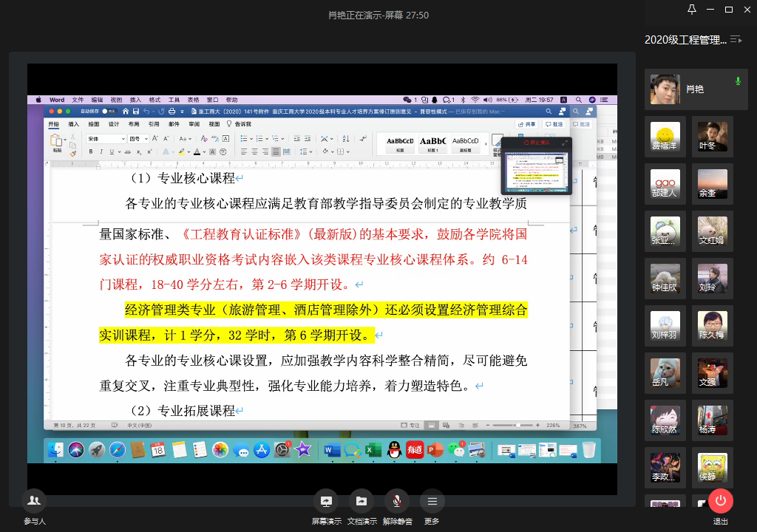Toggle the 自动保存 switch in Word title bar
757x532 pixels.
tap(109, 111)
